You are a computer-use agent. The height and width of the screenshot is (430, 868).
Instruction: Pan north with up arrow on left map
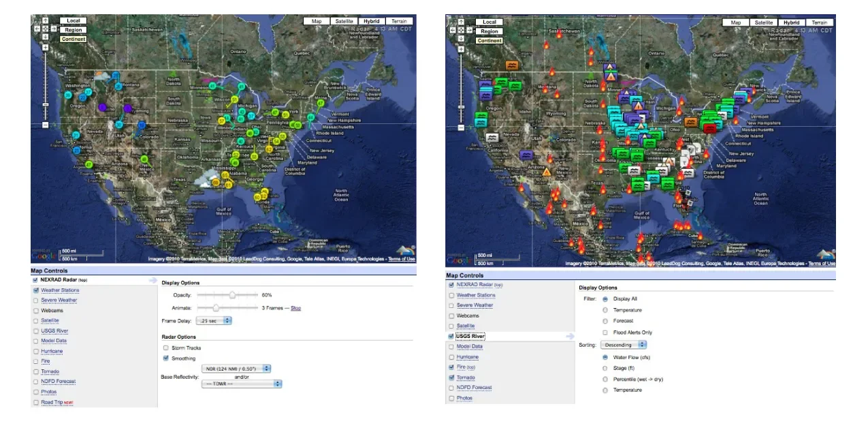click(x=46, y=21)
